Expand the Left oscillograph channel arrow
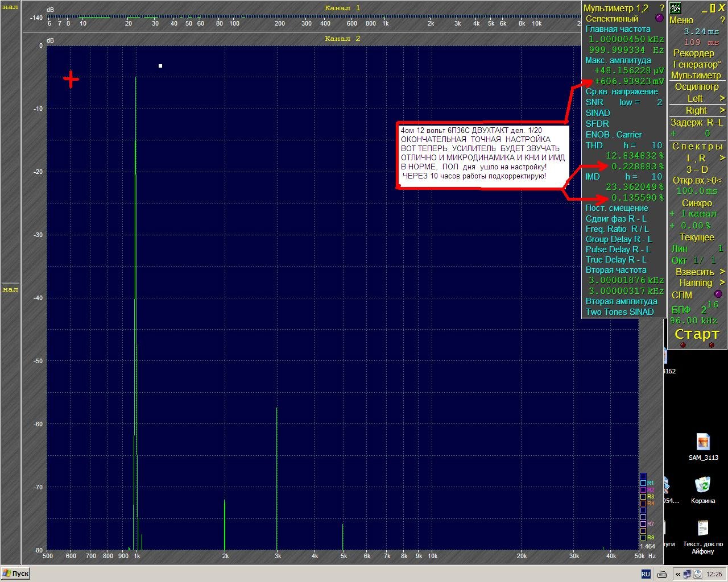Image resolution: width=728 pixels, height=582 pixels. [722, 98]
